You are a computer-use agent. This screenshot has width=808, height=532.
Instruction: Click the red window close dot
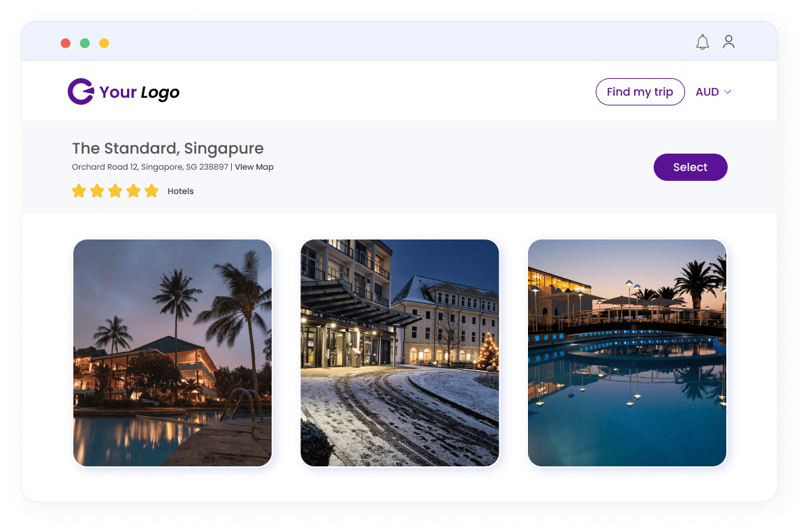click(x=66, y=43)
